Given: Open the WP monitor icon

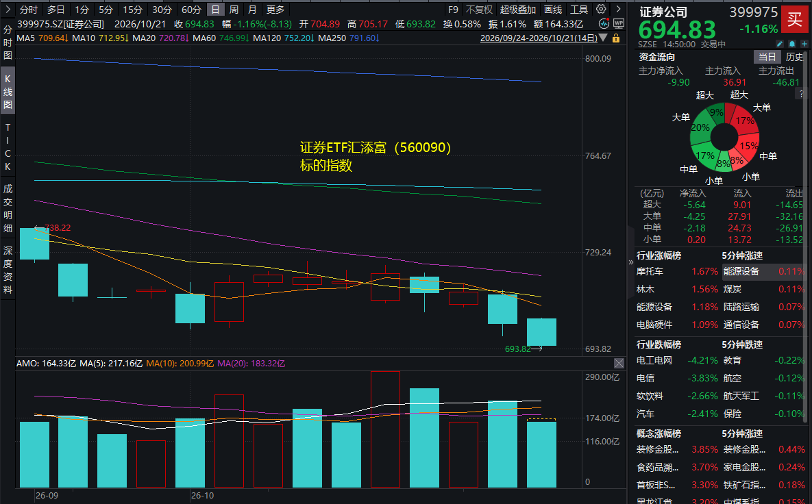Looking at the screenshot, I should pos(618,24).
